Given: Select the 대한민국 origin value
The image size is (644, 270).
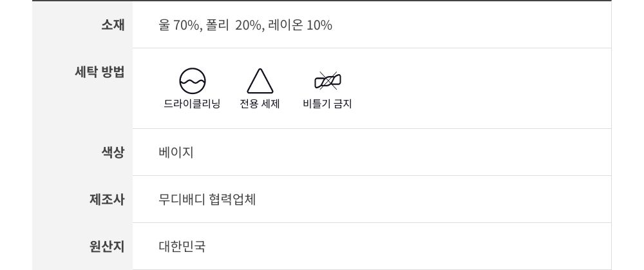Looking at the screenshot, I should click(182, 247).
